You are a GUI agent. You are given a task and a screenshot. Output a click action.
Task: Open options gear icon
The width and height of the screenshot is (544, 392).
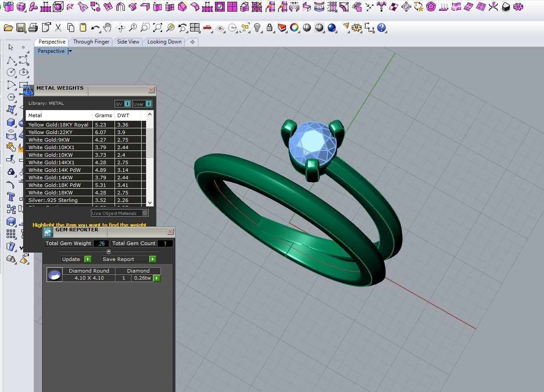click(356, 28)
